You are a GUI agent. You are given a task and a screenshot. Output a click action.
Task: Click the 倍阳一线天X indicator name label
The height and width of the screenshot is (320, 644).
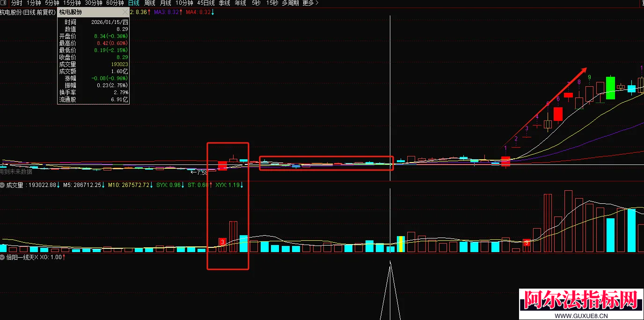point(22,257)
